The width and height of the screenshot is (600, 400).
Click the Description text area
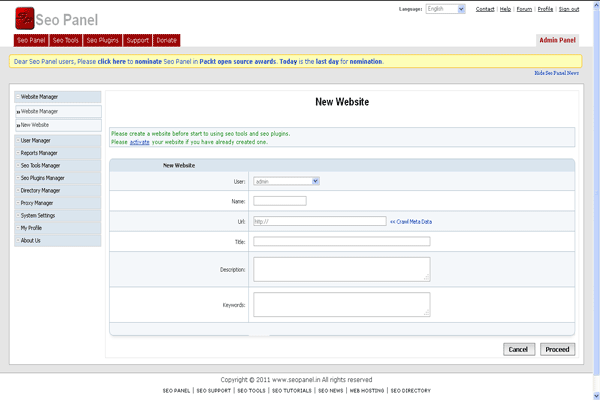click(341, 269)
